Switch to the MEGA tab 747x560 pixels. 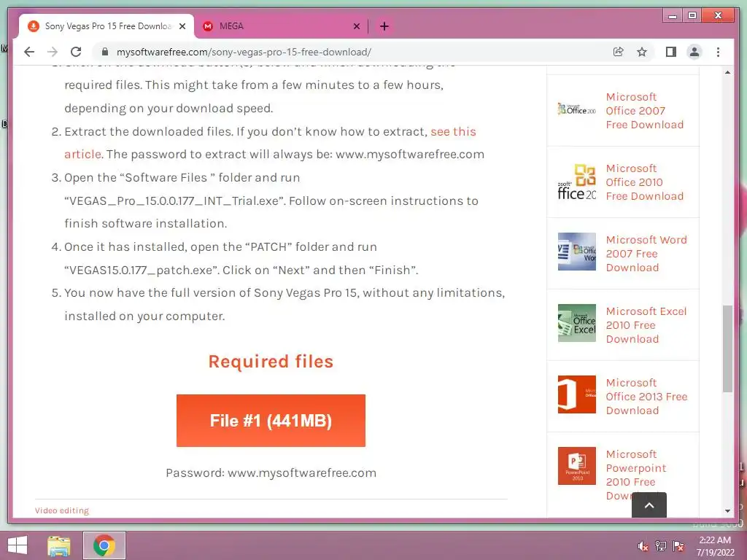(x=281, y=26)
